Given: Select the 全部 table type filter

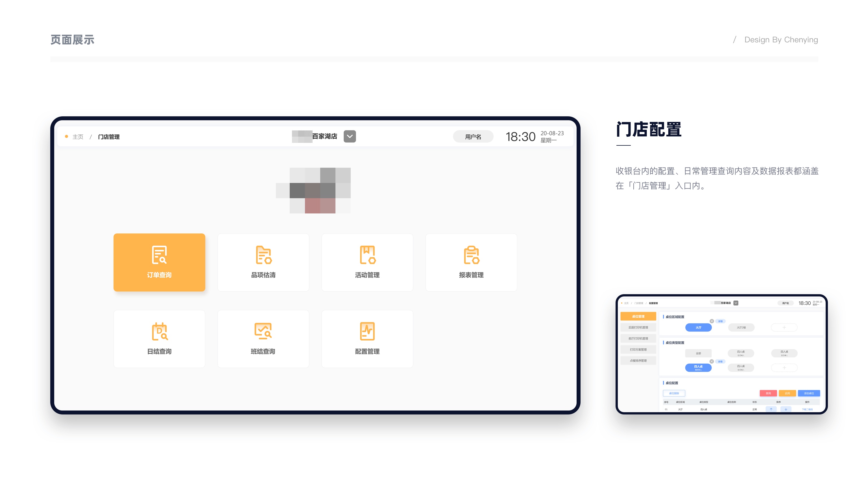Looking at the screenshot, I should click(x=698, y=353).
